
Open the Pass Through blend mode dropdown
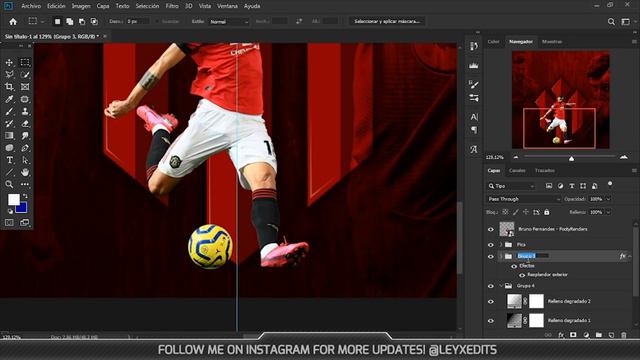524,199
